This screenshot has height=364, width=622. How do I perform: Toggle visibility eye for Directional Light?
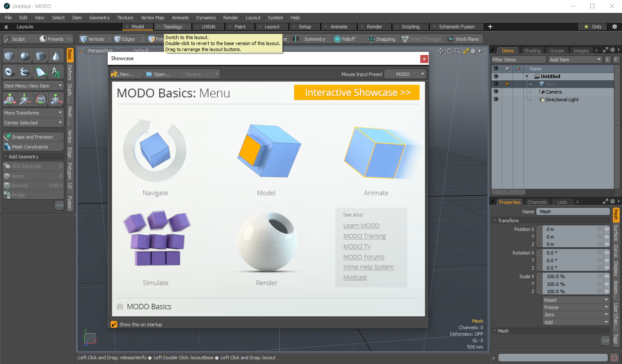click(x=496, y=100)
